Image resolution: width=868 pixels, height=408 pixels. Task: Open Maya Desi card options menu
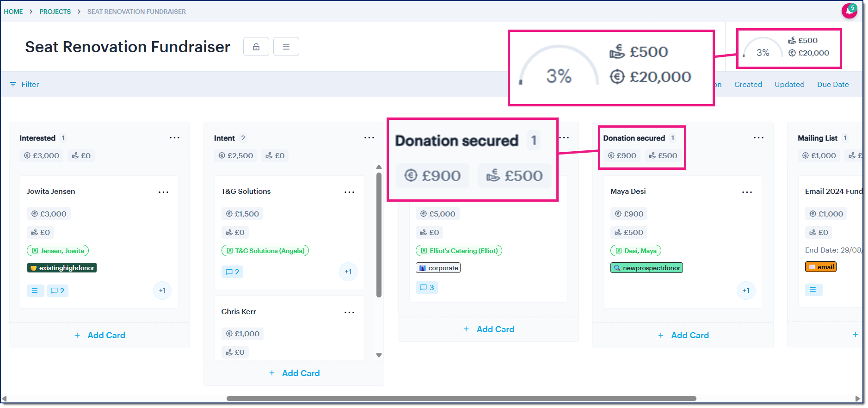pyautogui.click(x=747, y=192)
